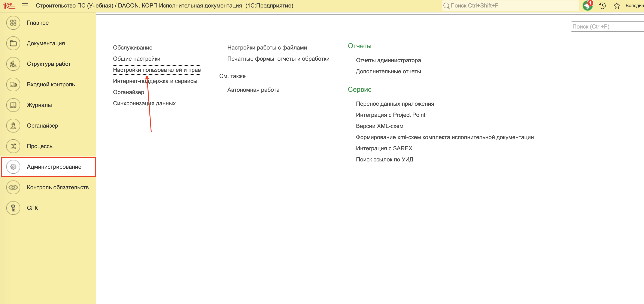
Task: Open the Администрирование section
Action: click(54, 167)
